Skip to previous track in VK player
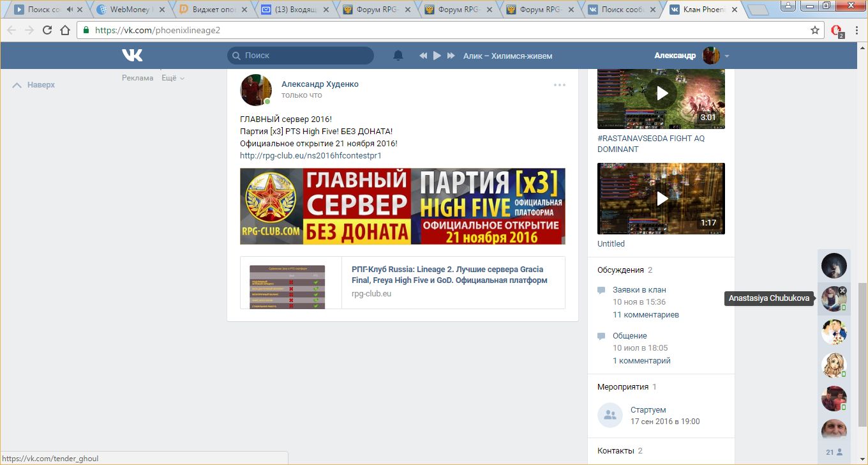The width and height of the screenshot is (868, 465). click(423, 56)
